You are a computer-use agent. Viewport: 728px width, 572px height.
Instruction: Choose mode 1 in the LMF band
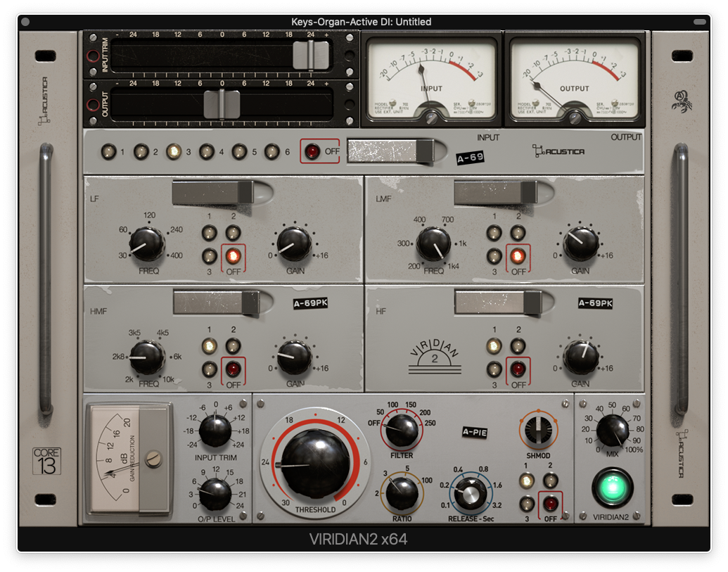(x=494, y=233)
